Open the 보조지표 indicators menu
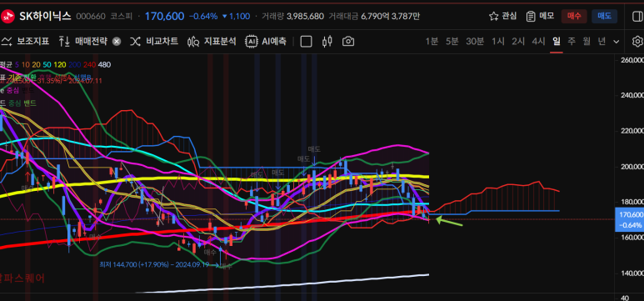The image size is (644, 301). click(x=25, y=41)
